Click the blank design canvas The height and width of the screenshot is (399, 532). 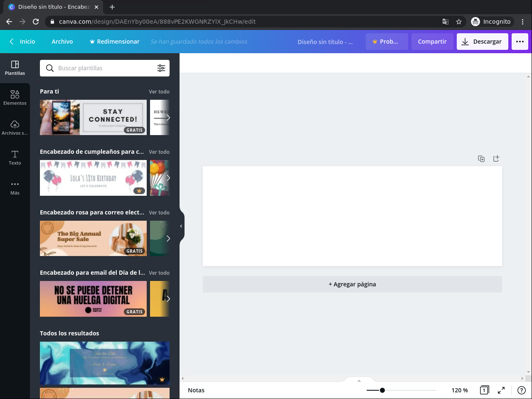click(x=352, y=216)
